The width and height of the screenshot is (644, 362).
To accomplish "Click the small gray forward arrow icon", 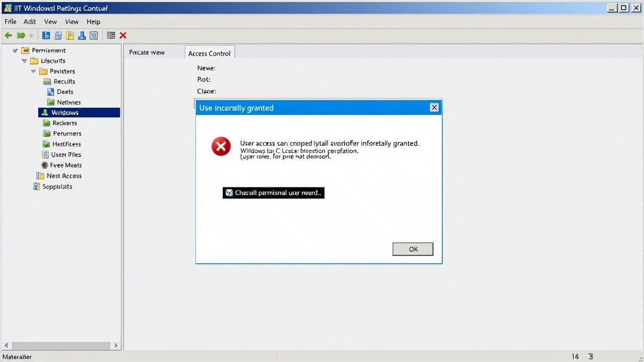I will click(31, 36).
